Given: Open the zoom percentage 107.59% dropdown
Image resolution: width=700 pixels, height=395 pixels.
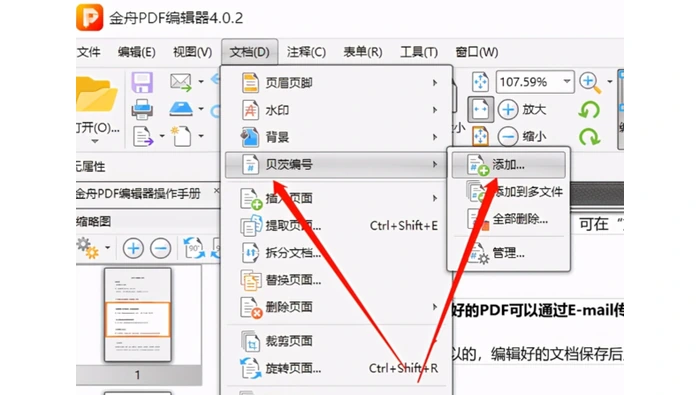Looking at the screenshot, I should pos(567,82).
